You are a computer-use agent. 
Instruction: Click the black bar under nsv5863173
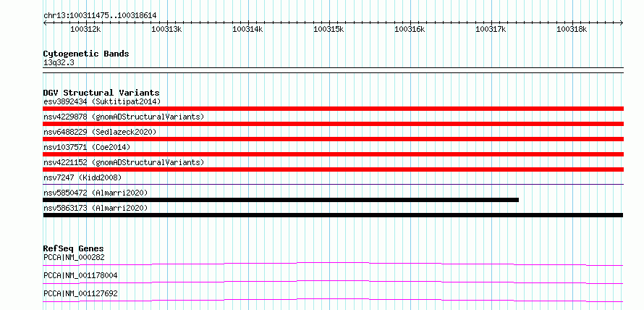(333, 215)
